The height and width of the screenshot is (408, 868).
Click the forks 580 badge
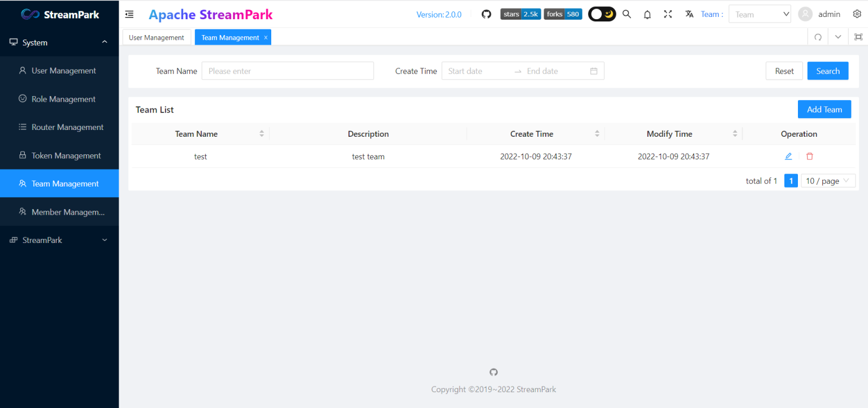tap(563, 14)
